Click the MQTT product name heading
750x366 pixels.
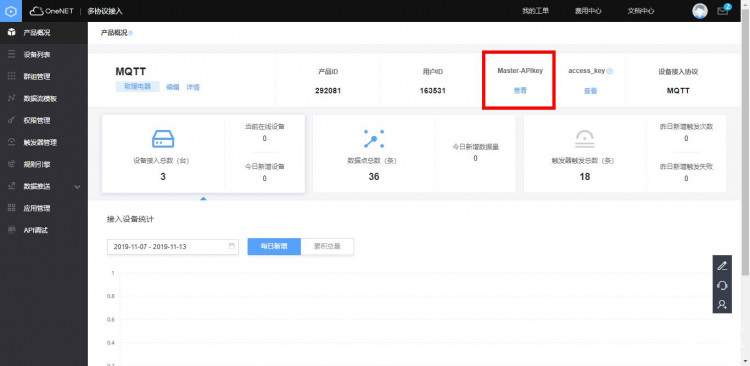pos(131,72)
